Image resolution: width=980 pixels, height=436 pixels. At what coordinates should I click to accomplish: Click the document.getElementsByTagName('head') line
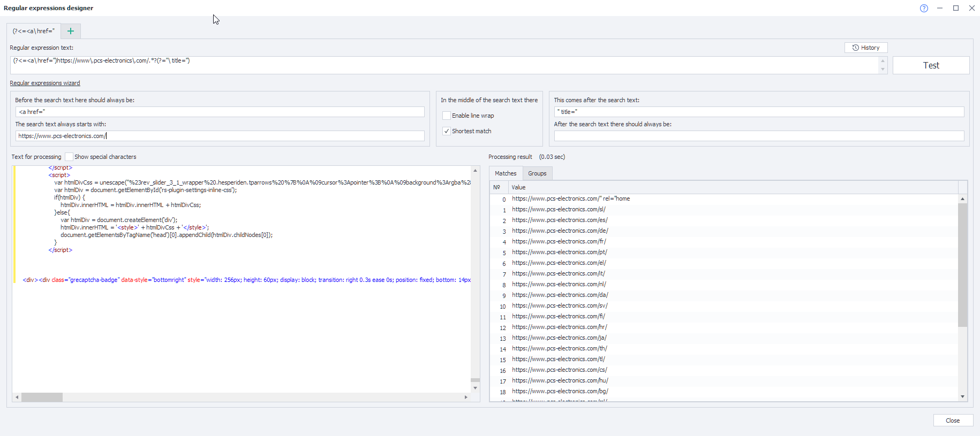[167, 235]
